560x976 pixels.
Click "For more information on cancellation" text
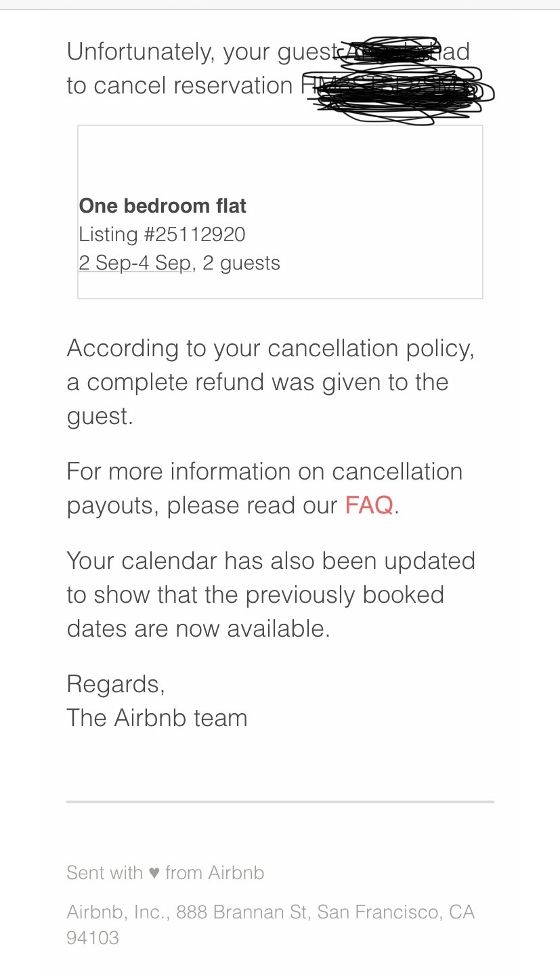[264, 471]
